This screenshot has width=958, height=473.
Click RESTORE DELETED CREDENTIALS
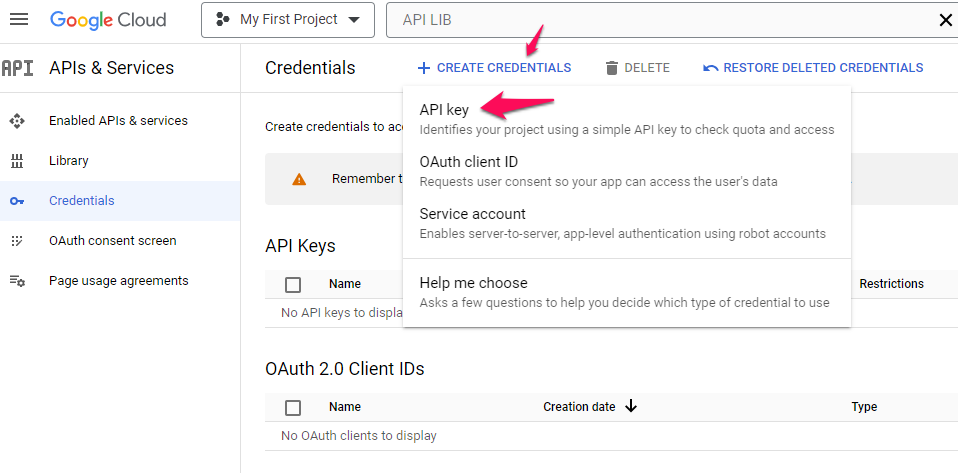coord(813,68)
